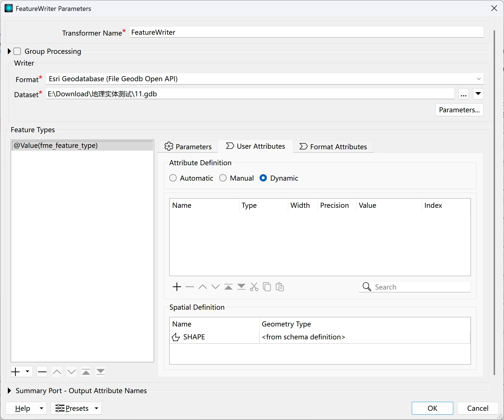Click the SHAPE name cell

214,337
